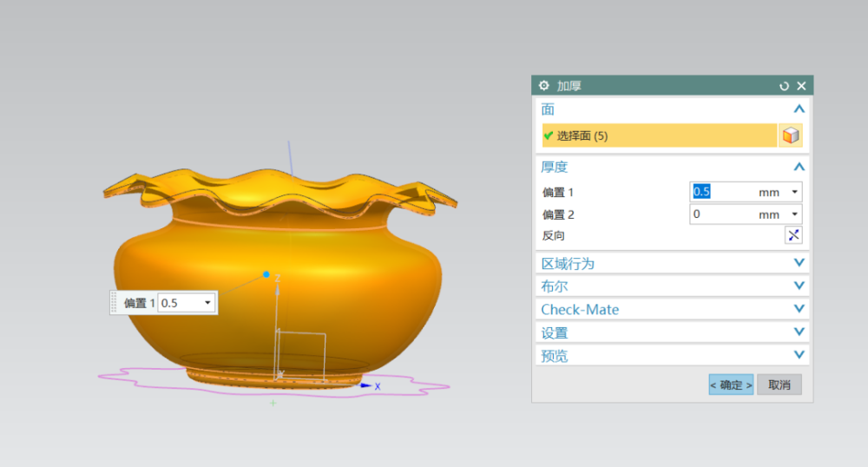This screenshot has width=868, height=467.
Task: Click the grip handle of the on-screen 偏置 1 box
Action: [114, 303]
